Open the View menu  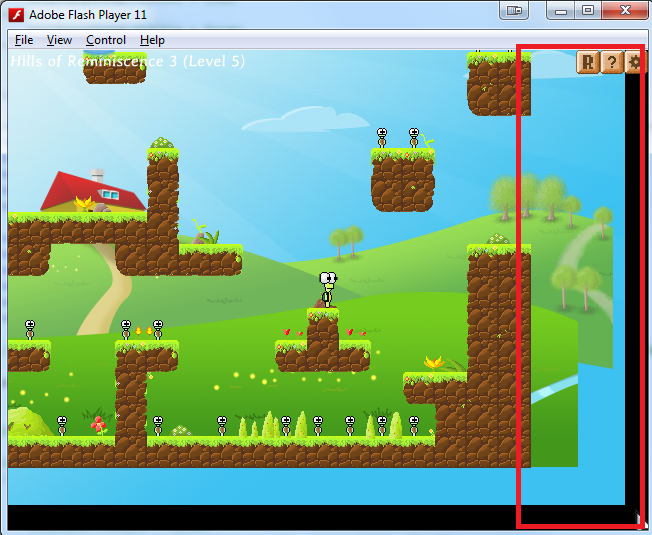click(x=59, y=40)
